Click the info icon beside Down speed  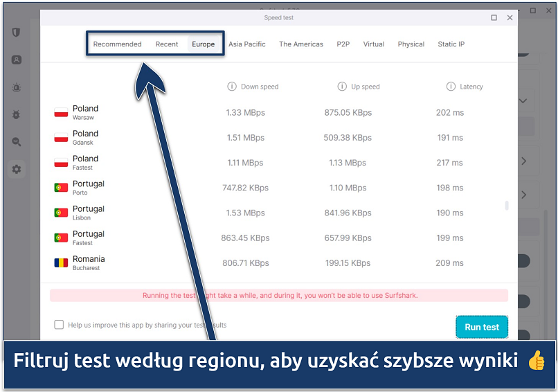232,87
